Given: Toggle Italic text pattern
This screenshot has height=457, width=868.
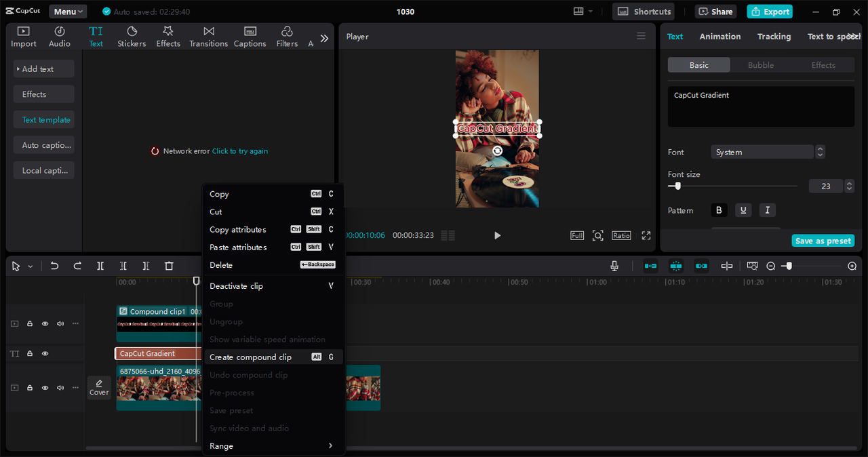Looking at the screenshot, I should [768, 210].
